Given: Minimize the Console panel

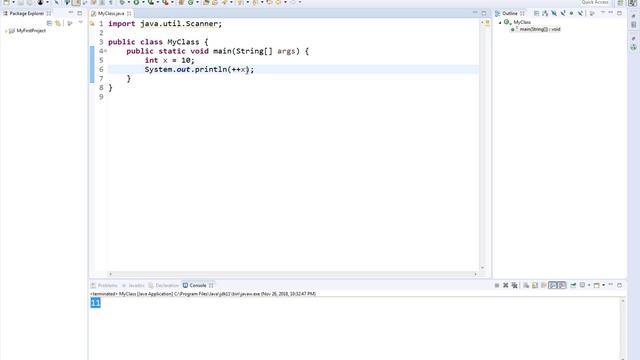Looking at the screenshot, I should [611, 285].
